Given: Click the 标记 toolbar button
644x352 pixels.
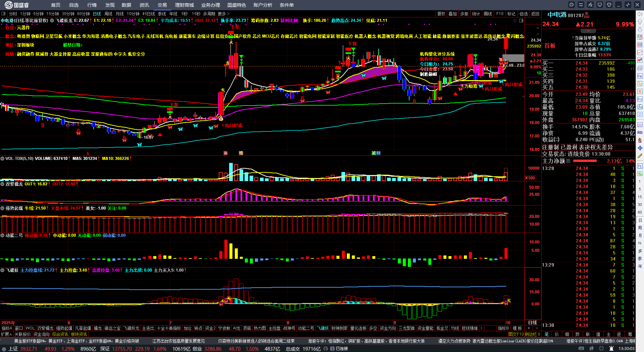Looking at the screenshot, I should 511,14.
